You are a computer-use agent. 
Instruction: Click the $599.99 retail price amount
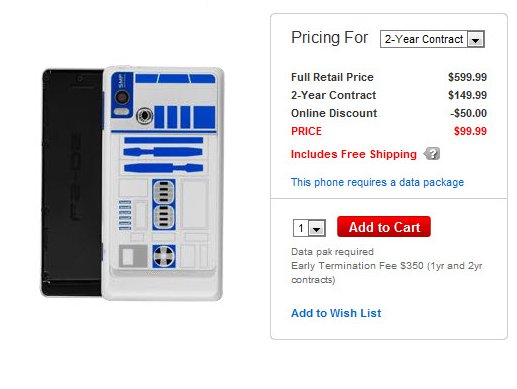(x=467, y=77)
